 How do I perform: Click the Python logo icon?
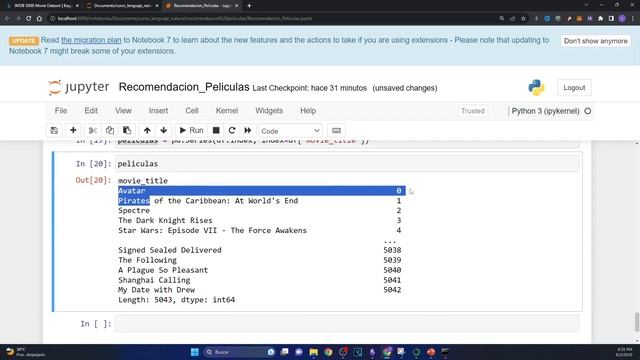point(536,87)
